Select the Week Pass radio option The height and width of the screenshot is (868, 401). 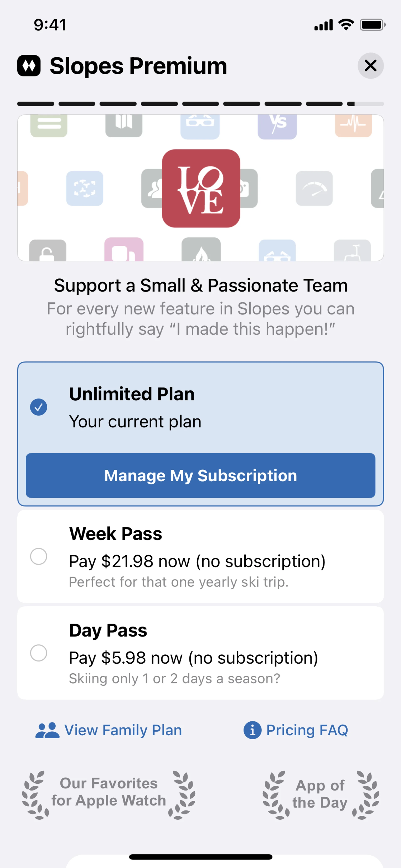[39, 556]
